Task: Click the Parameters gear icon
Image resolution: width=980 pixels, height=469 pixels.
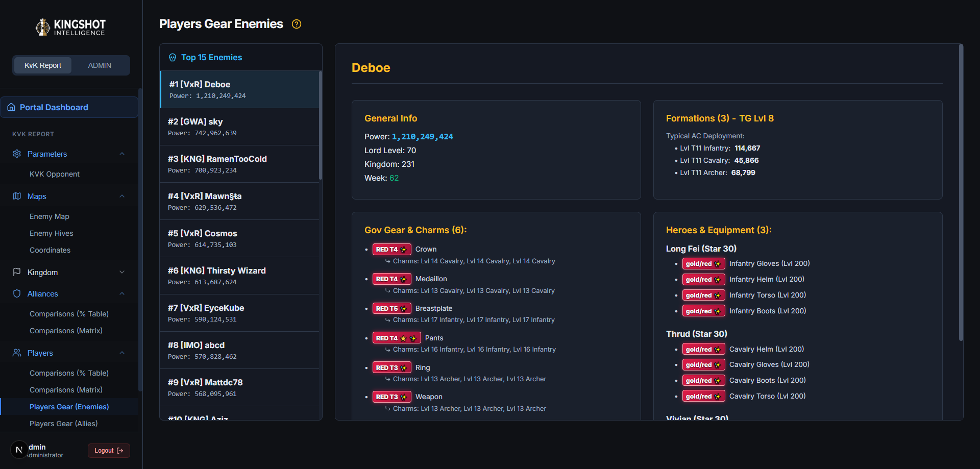Action: click(x=17, y=154)
